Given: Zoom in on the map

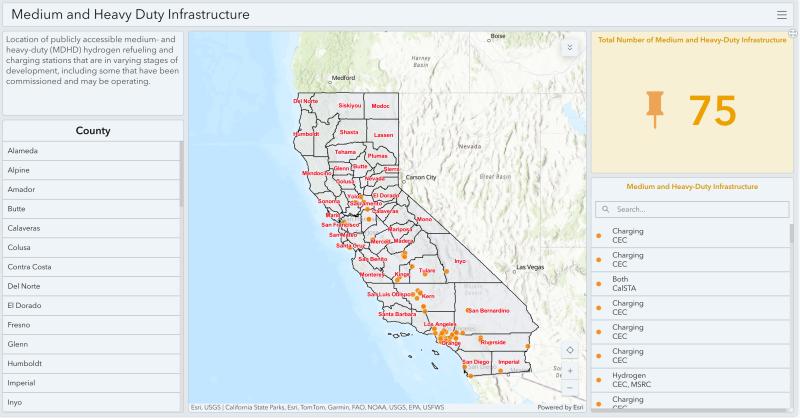Looking at the screenshot, I should pyautogui.click(x=570, y=371).
